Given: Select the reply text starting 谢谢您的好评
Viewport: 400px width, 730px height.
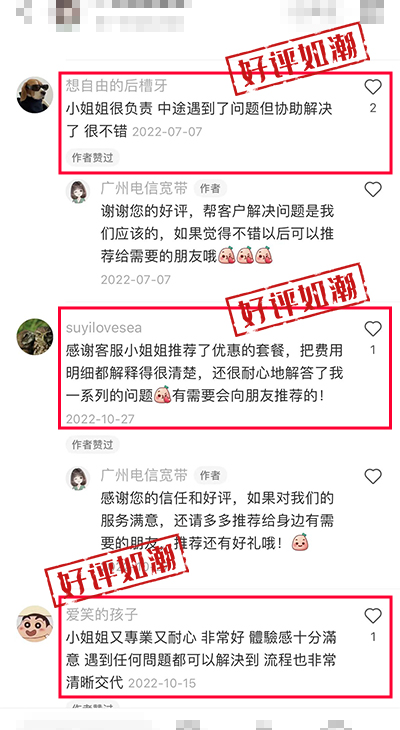Looking at the screenshot, I should (x=217, y=233).
